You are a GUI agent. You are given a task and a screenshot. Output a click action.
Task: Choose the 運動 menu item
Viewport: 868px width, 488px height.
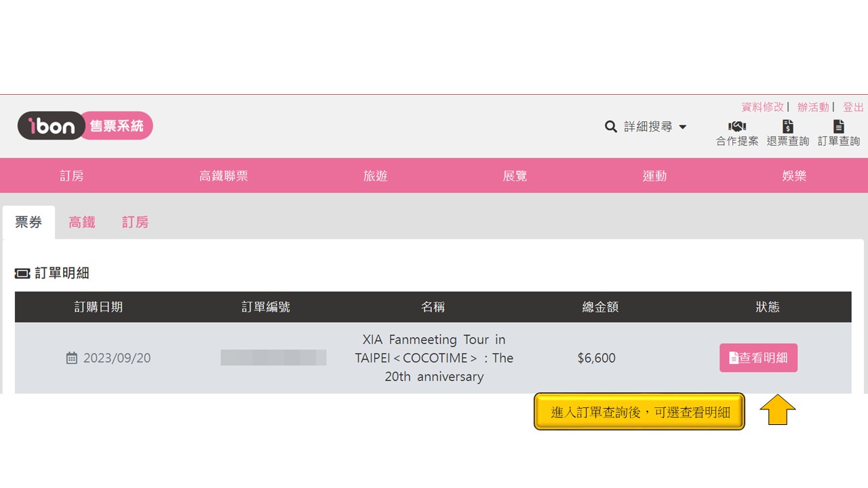pyautogui.click(x=654, y=176)
